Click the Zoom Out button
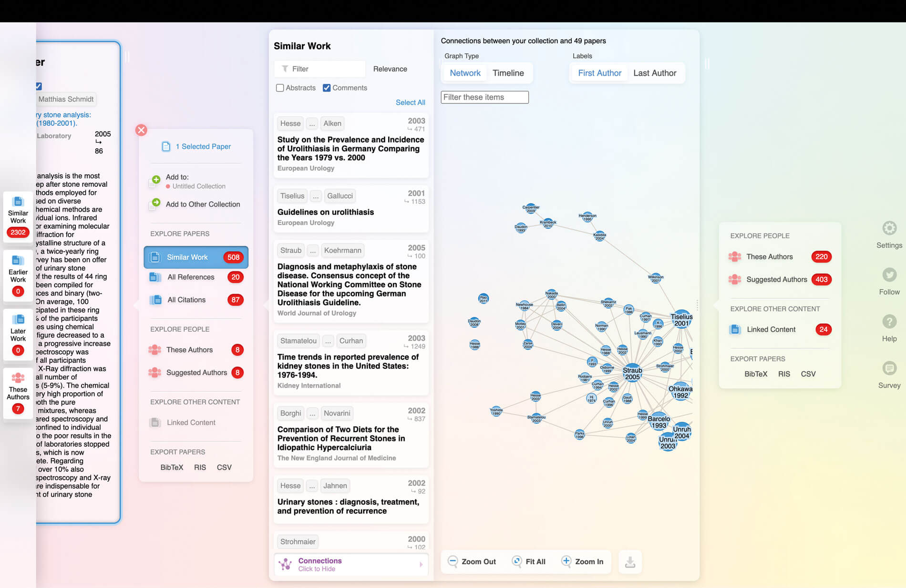 [472, 561]
